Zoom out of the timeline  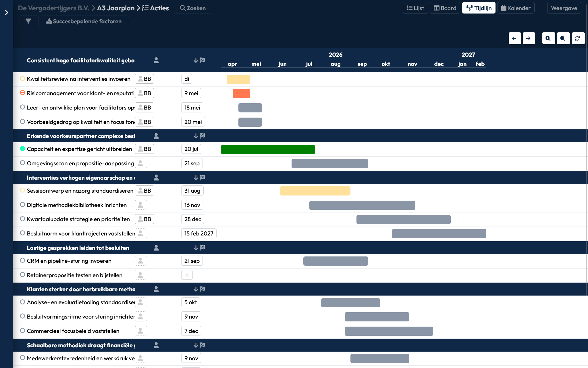tap(563, 38)
